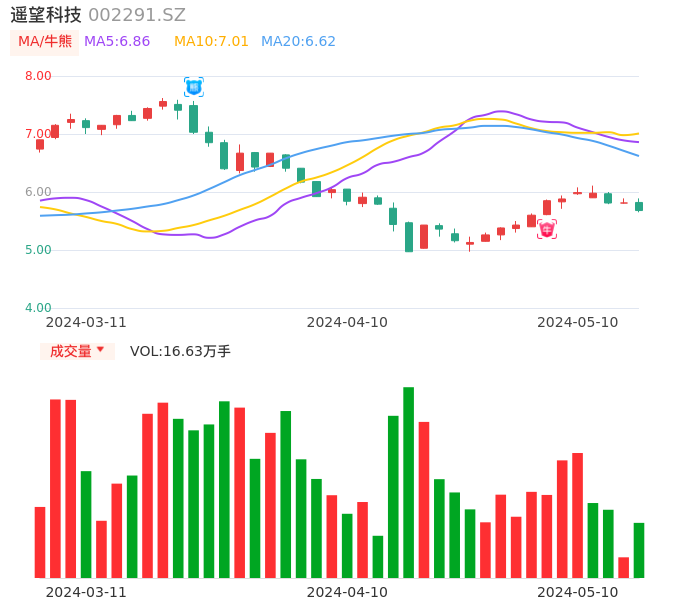This screenshot has width=686, height=606.
Task: Click the stock code 002291.SZ
Action: [137, 15]
